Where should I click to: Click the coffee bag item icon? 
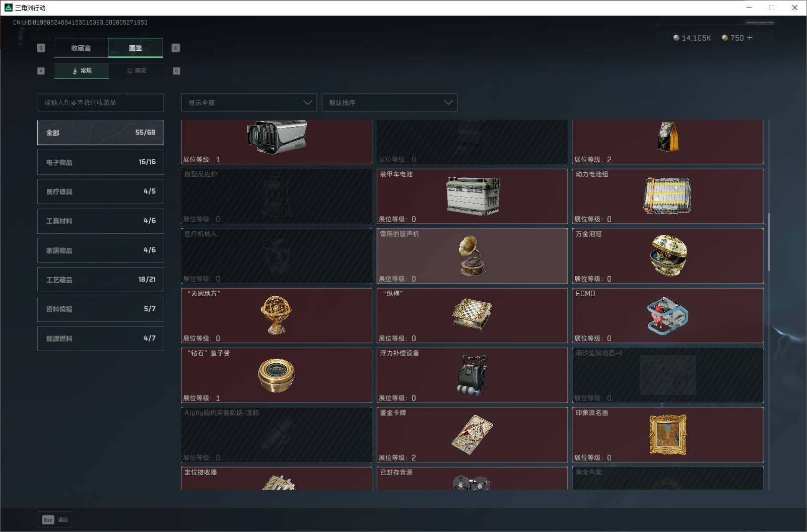coord(668,136)
